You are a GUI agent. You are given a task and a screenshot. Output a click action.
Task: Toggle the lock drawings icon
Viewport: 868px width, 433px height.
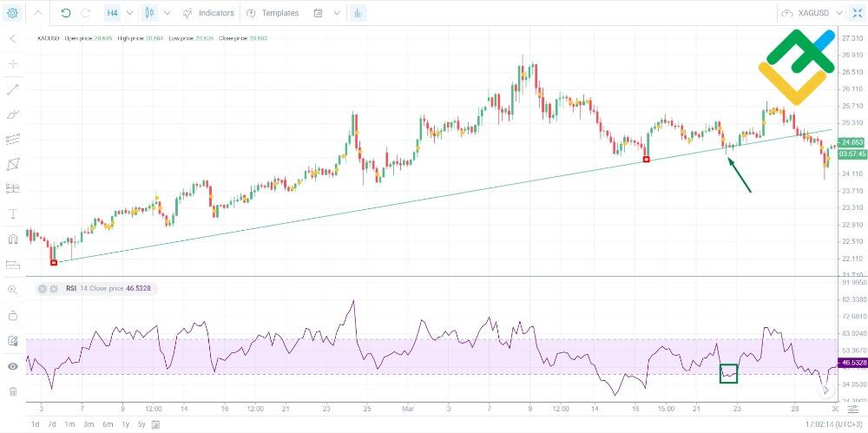(13, 316)
